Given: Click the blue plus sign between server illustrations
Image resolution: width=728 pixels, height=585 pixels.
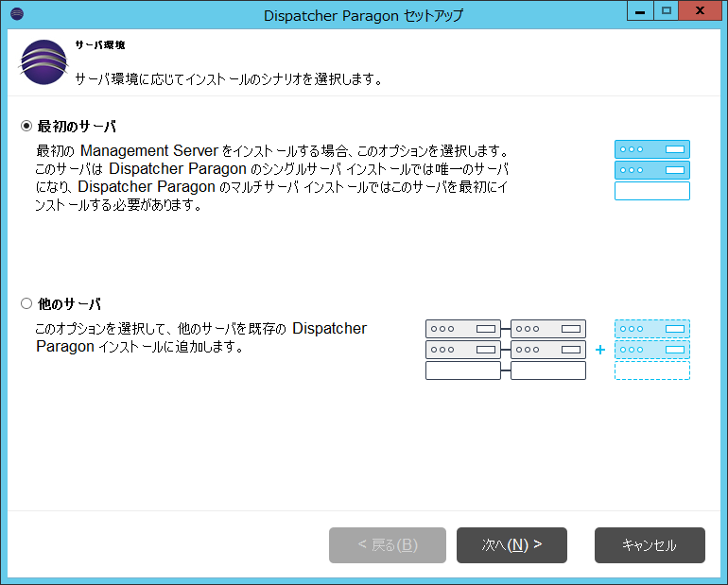Looking at the screenshot, I should (x=599, y=350).
